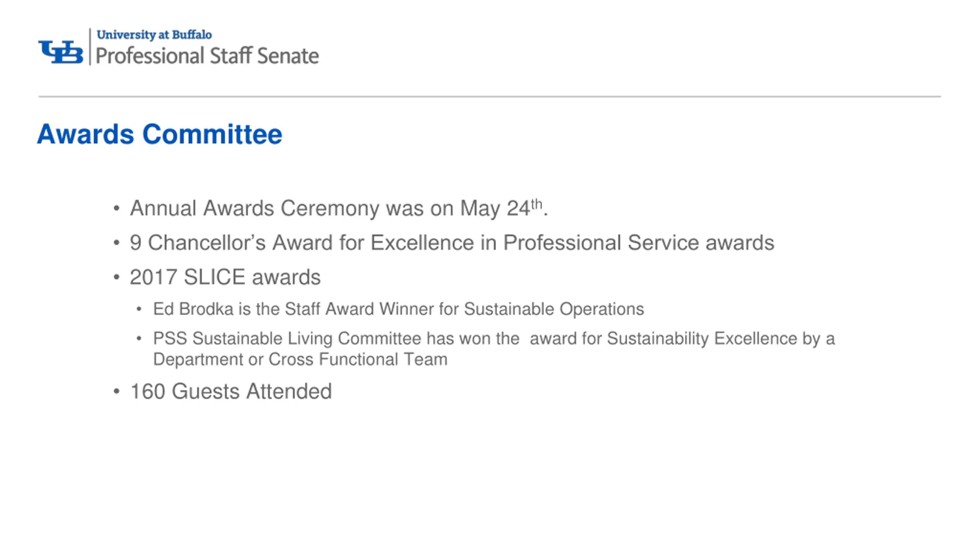This screenshot has height=551, width=980.
Task: Click the Ed Brodka sub-bullet line
Action: pyautogui.click(x=399, y=309)
